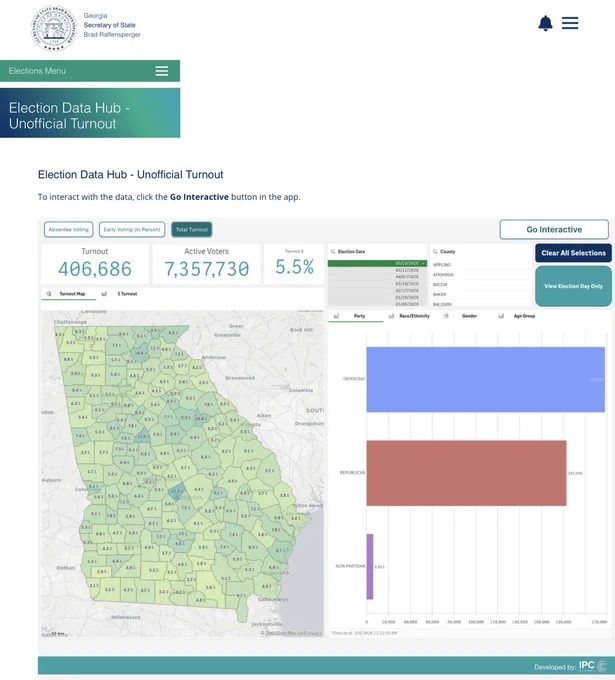
Task: Click the 5.5% turnout percentage
Action: (294, 267)
